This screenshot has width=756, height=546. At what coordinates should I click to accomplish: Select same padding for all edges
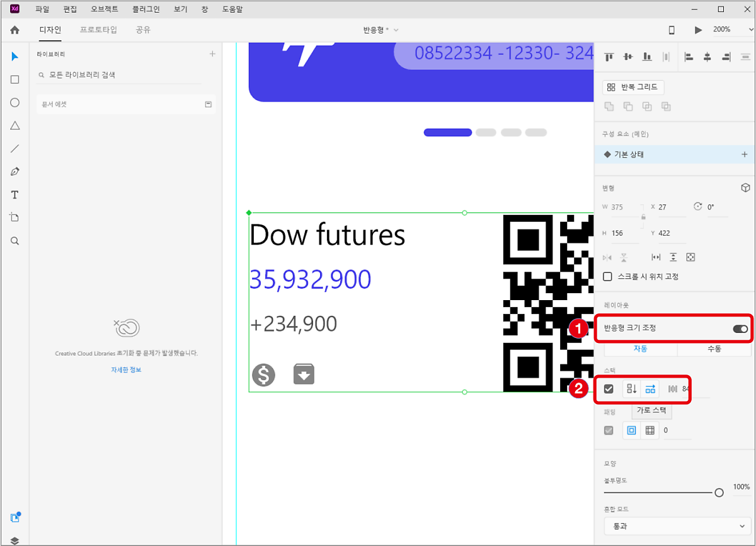click(x=631, y=431)
